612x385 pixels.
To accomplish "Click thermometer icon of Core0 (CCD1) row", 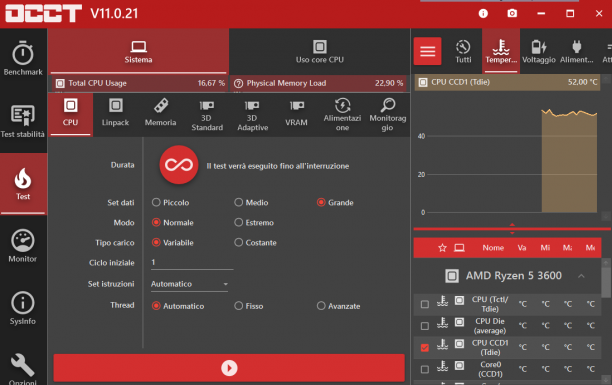I will [442, 366].
